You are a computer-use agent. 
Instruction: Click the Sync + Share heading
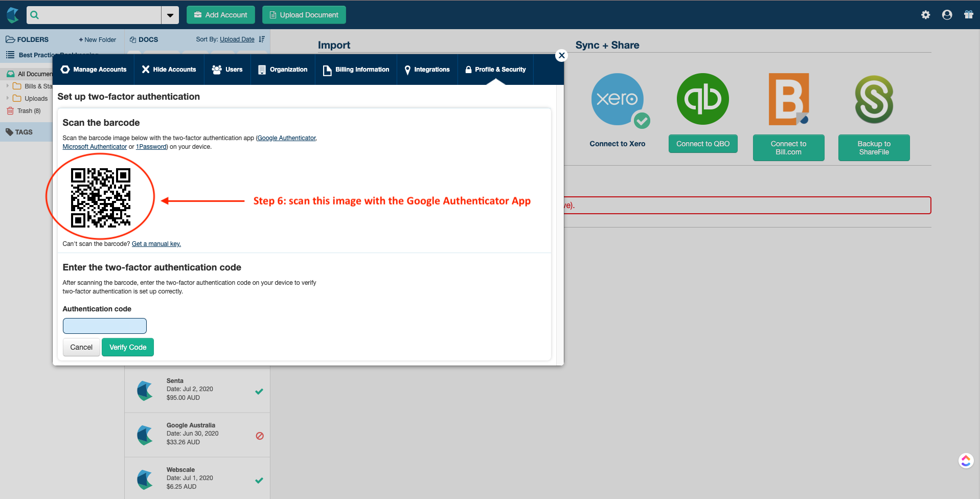point(607,45)
